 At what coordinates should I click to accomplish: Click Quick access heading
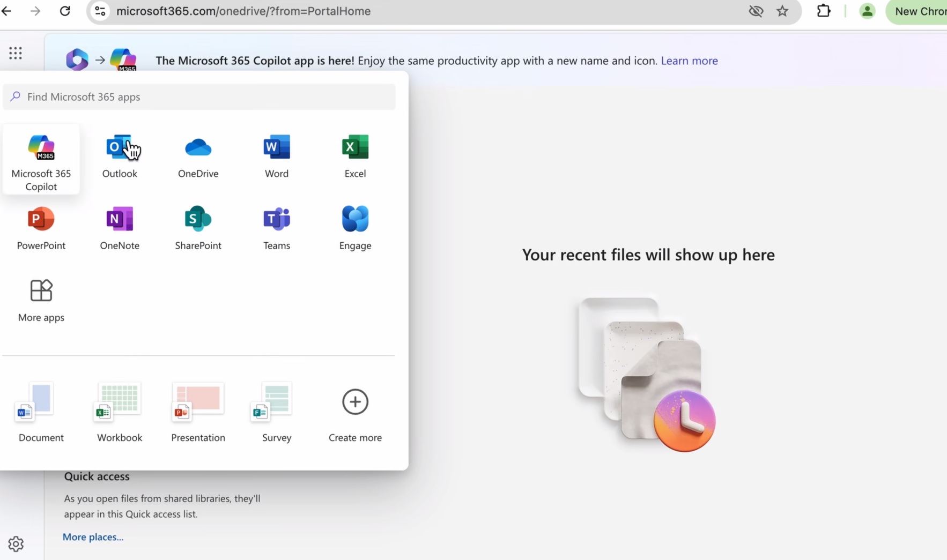click(97, 476)
